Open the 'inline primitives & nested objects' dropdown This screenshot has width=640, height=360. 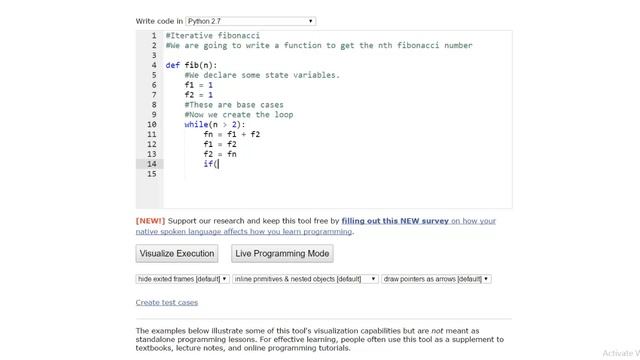point(305,279)
